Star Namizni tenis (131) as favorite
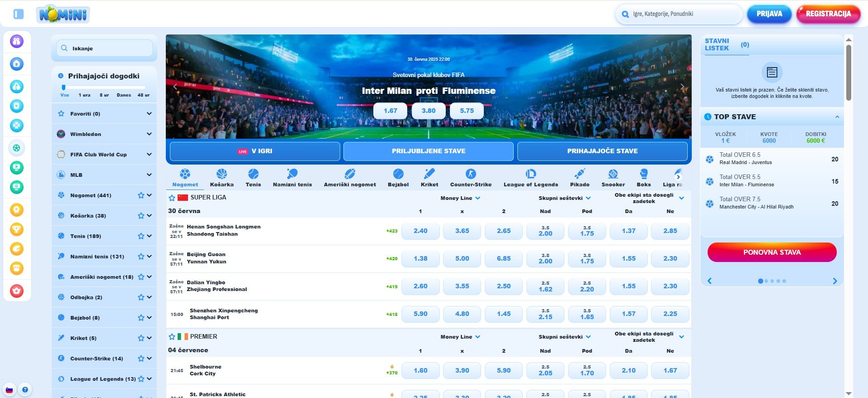The image size is (868, 398). click(x=141, y=257)
